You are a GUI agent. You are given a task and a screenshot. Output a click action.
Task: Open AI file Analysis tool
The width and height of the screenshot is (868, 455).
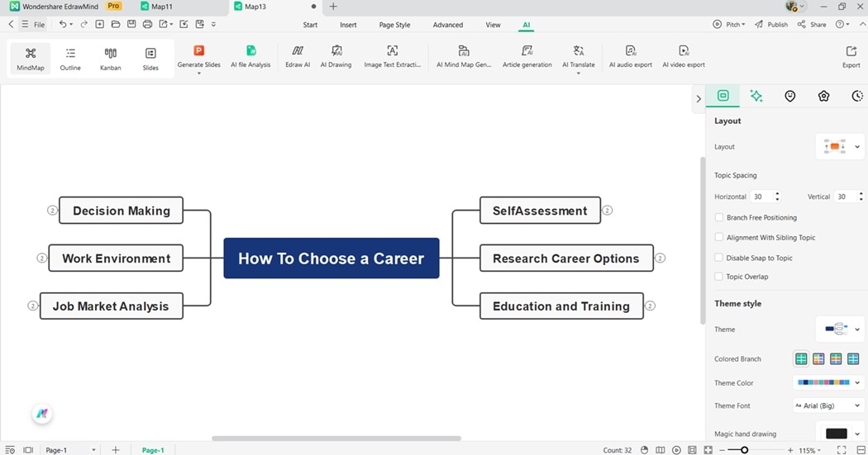pos(250,56)
